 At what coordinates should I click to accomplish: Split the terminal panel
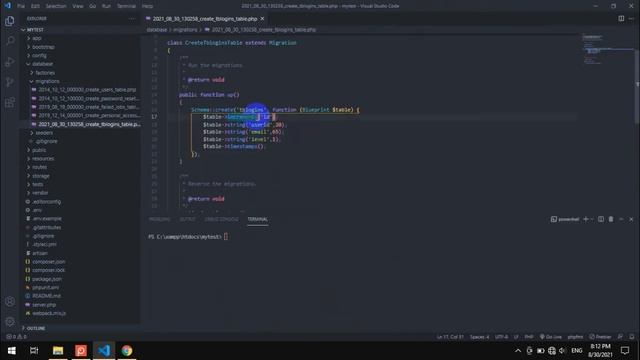[x=601, y=219]
